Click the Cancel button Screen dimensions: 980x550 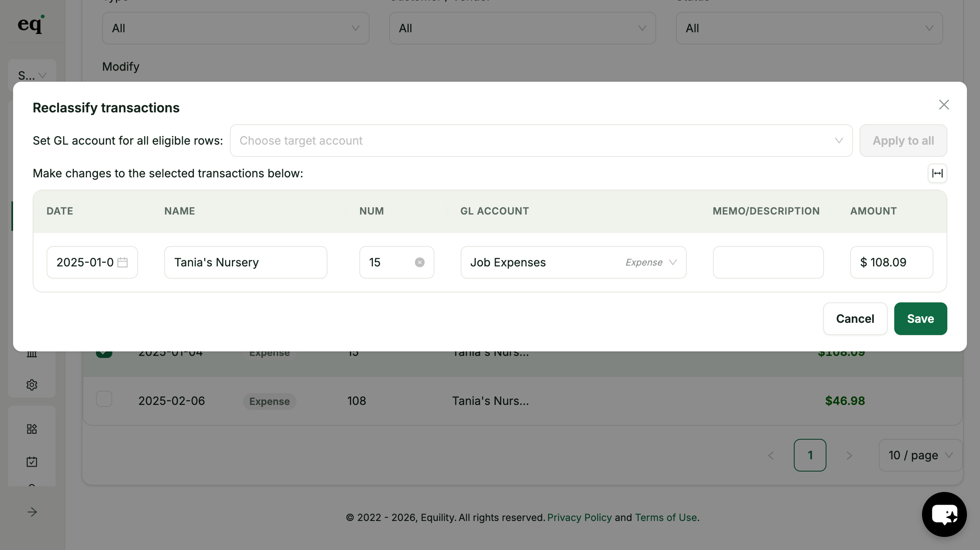click(855, 319)
